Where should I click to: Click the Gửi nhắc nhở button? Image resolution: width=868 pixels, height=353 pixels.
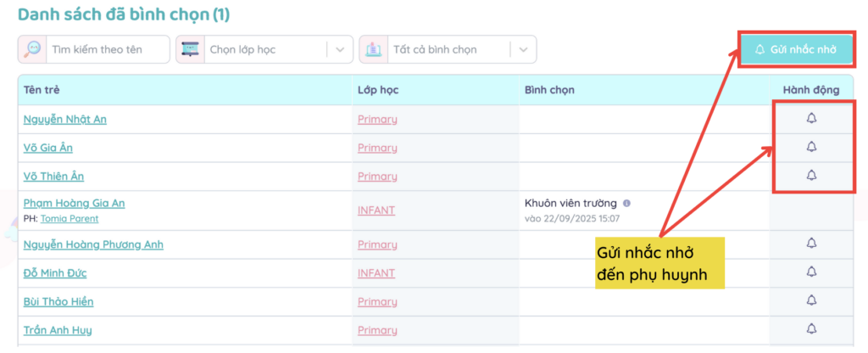tap(794, 49)
